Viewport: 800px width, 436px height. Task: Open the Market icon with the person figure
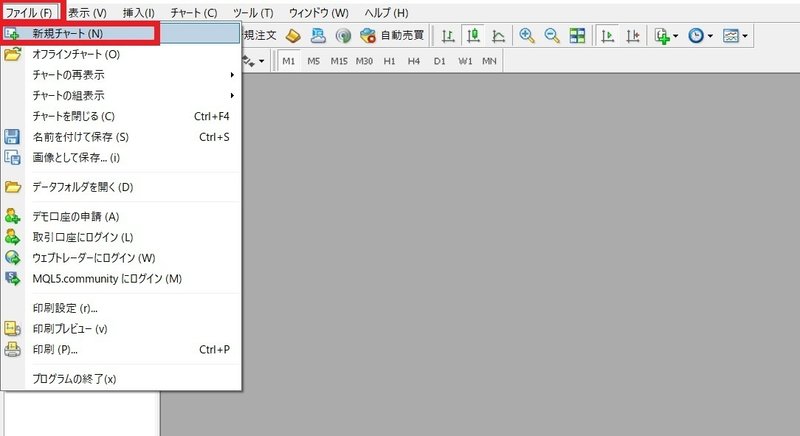coord(318,36)
